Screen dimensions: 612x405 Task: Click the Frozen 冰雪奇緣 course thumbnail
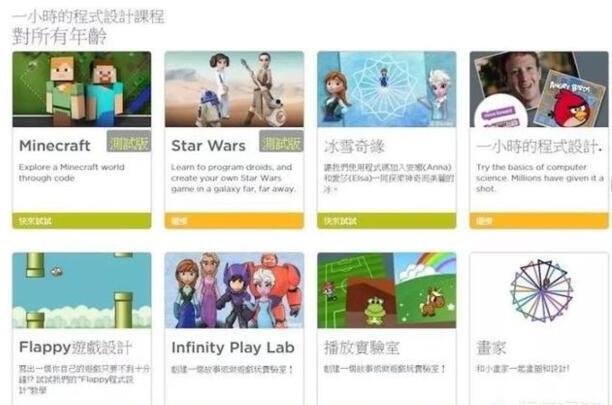coord(386,89)
